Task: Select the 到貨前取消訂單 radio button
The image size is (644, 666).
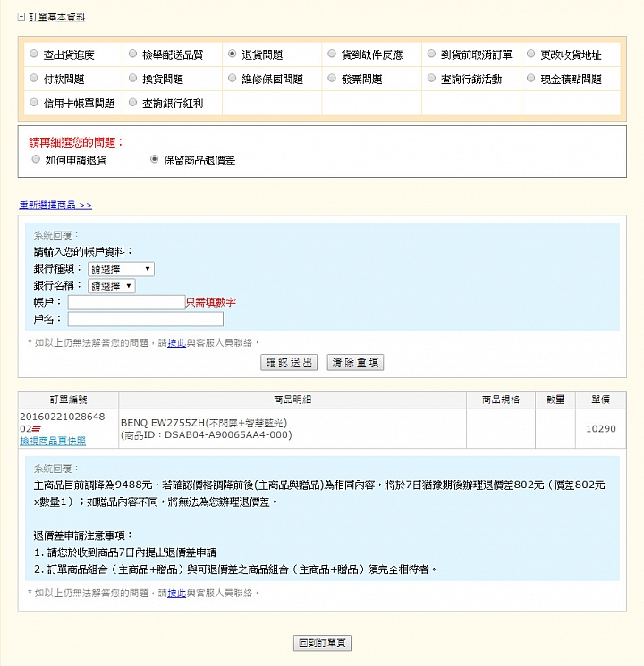Action: [x=431, y=54]
